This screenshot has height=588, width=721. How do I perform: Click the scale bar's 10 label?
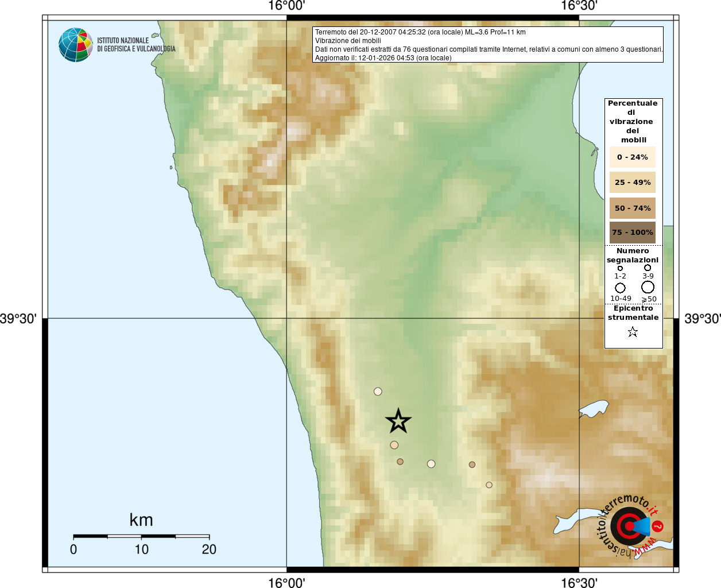point(141,550)
